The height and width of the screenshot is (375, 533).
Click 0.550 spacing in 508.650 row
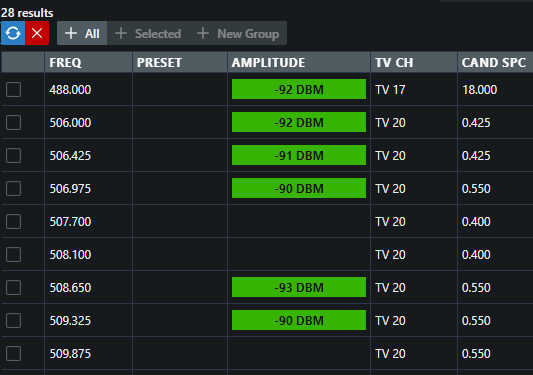(476, 288)
